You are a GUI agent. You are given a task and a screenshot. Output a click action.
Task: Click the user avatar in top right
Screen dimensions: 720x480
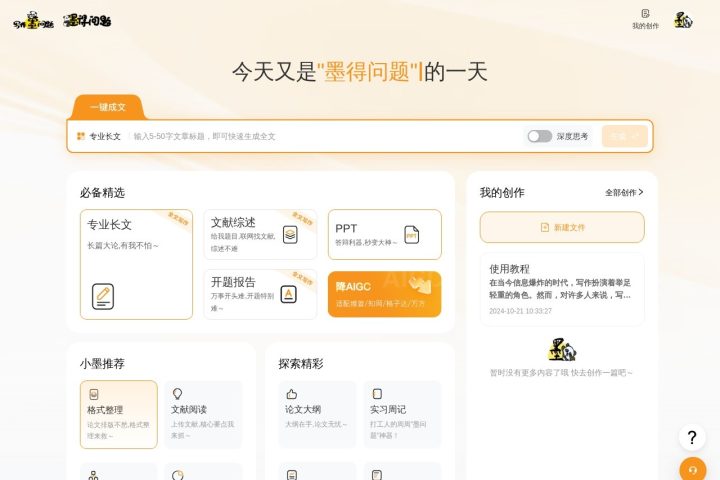683,20
